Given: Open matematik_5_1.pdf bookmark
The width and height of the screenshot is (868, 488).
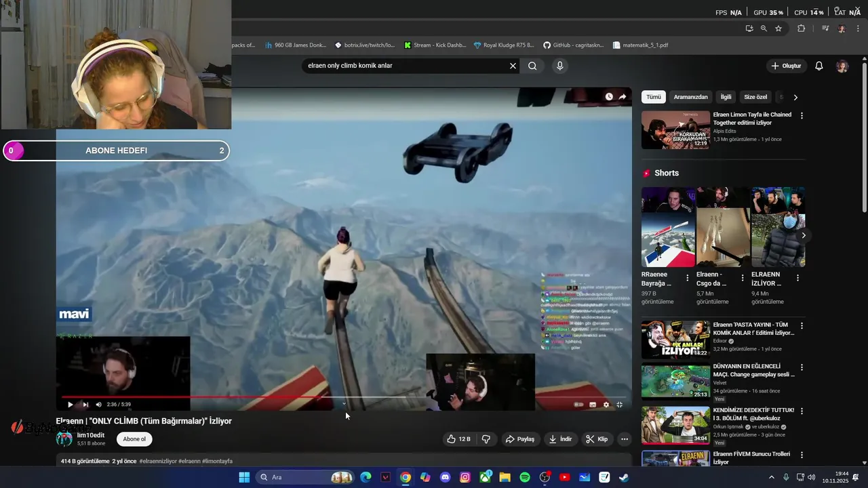Looking at the screenshot, I should [x=640, y=45].
